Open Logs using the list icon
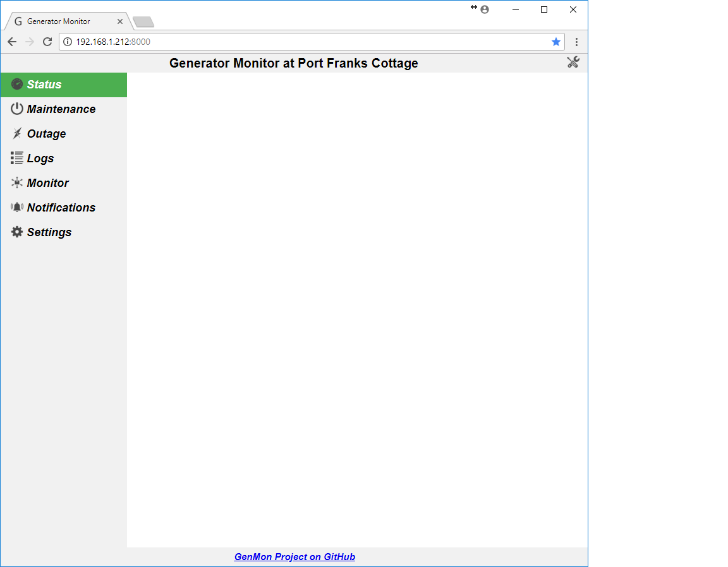Screen dimensions: 728x567 (16, 158)
